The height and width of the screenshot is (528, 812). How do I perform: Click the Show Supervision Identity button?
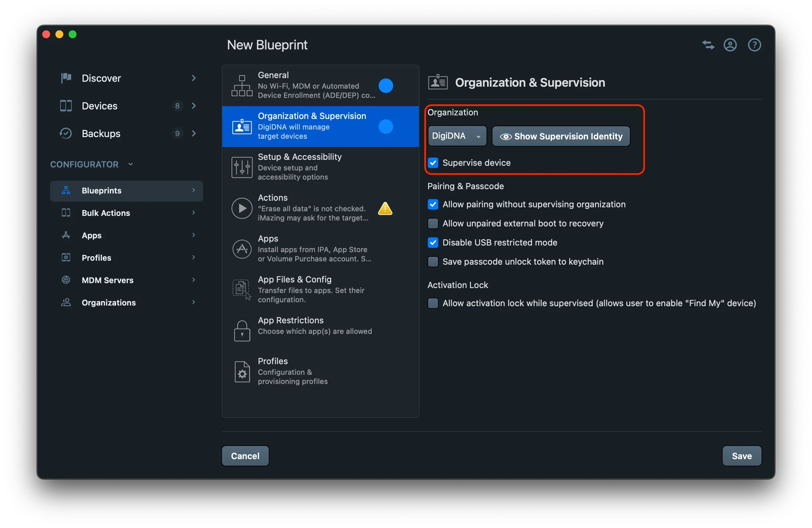[x=561, y=136]
